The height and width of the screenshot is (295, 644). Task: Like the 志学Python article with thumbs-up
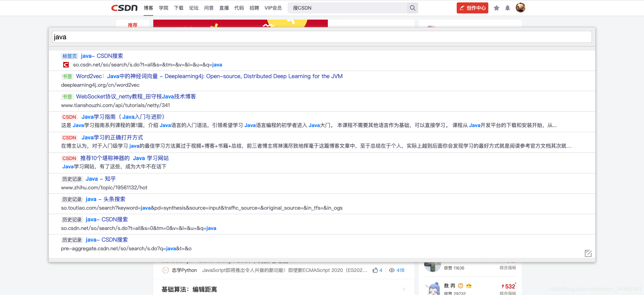pos(375,270)
